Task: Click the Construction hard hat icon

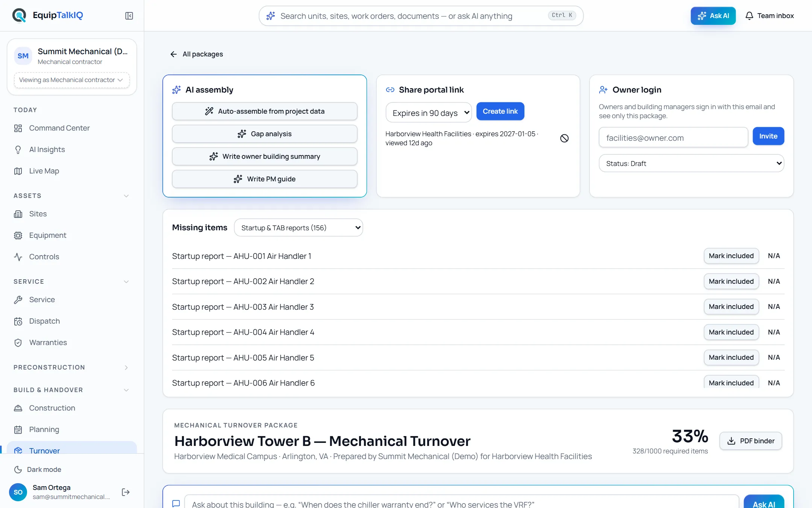Action: [x=18, y=408]
